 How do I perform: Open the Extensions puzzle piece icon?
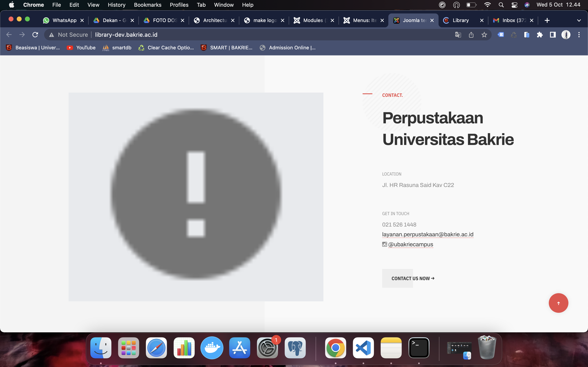click(540, 35)
